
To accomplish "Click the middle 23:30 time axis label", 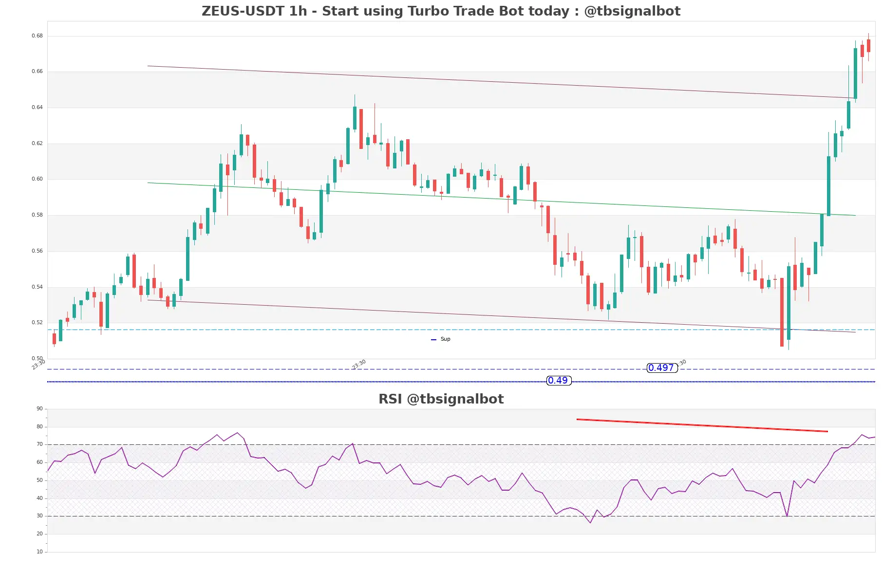I will 359,365.
